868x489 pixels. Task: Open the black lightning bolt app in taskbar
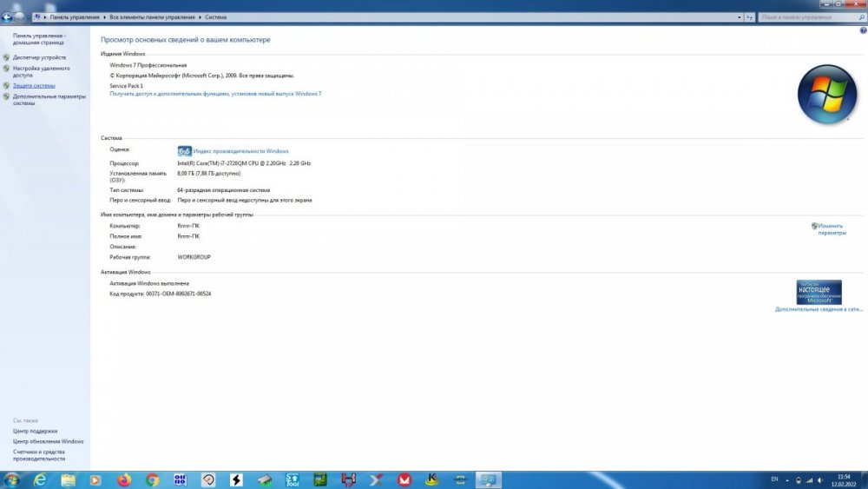click(x=236, y=479)
